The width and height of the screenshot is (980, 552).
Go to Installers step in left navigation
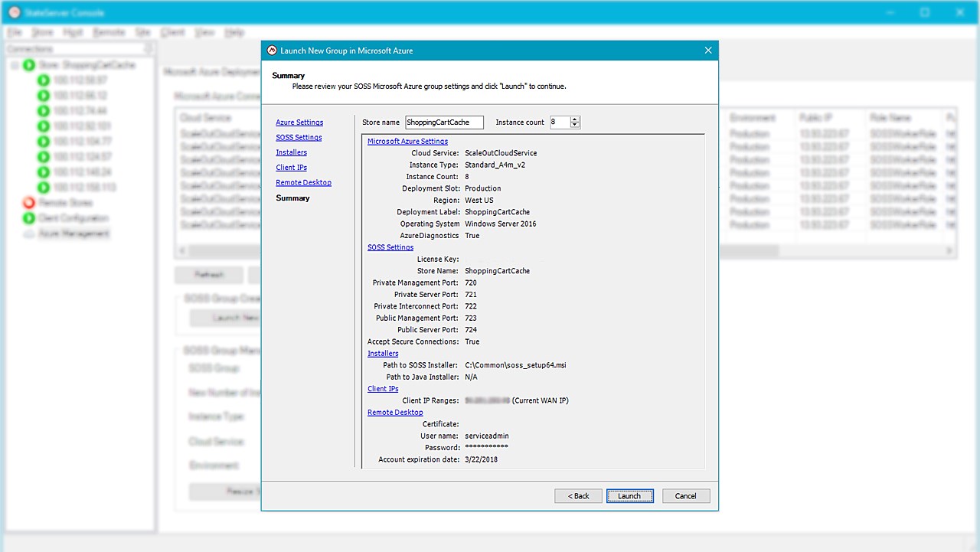291,152
